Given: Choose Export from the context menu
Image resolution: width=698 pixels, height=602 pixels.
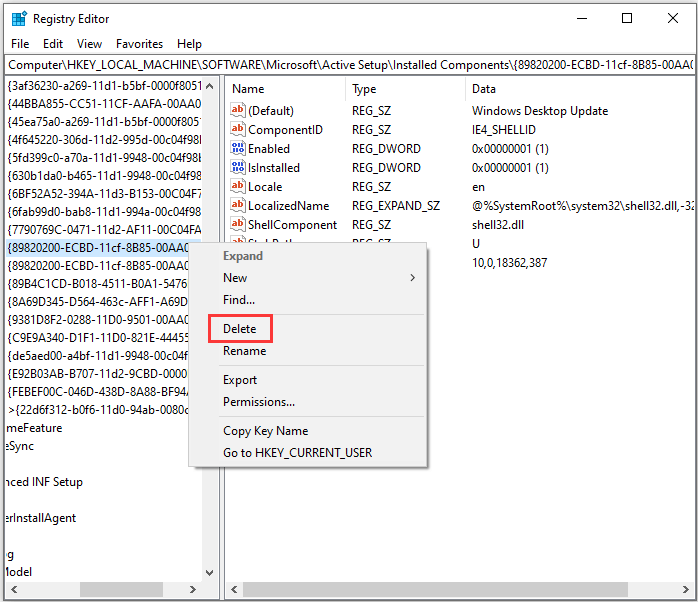Looking at the screenshot, I should tap(240, 380).
